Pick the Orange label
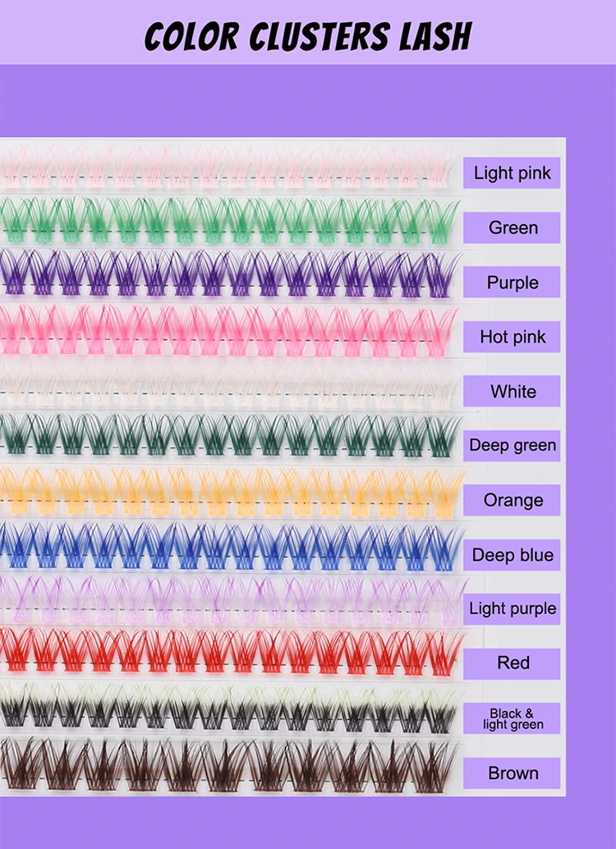 pos(512,500)
